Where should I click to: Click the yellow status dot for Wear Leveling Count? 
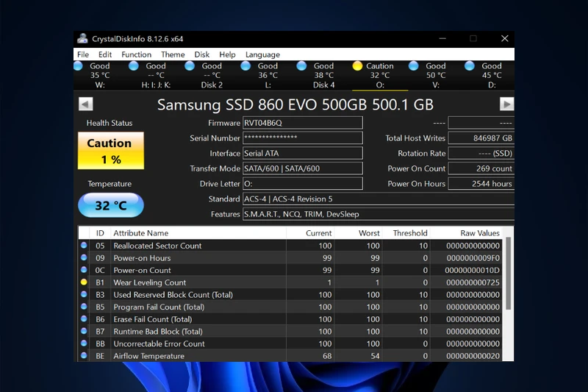pos(84,282)
